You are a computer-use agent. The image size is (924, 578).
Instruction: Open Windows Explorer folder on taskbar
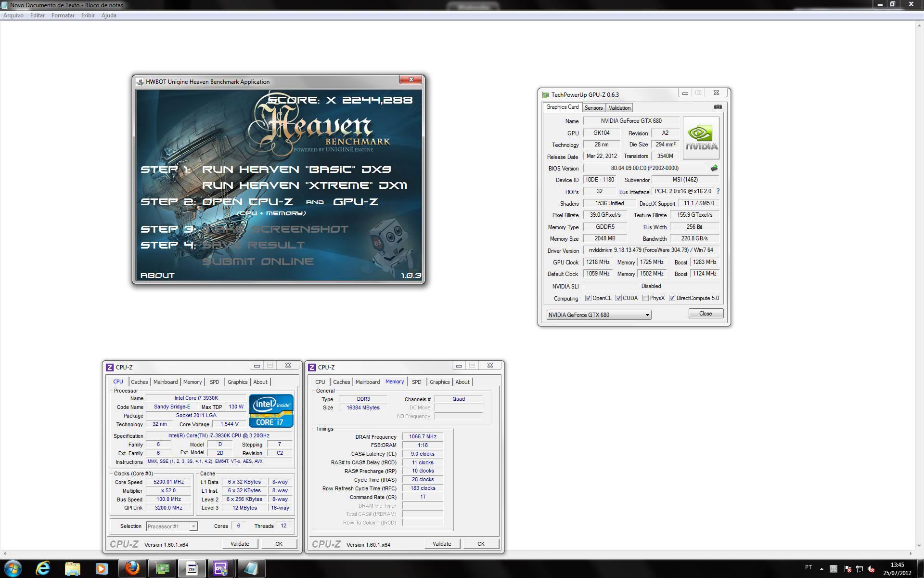click(72, 568)
